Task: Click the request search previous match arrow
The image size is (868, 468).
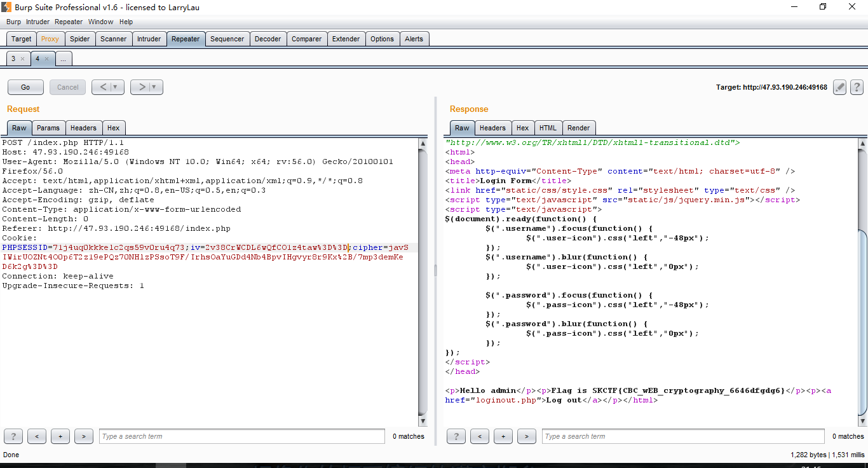Action: 37,436
